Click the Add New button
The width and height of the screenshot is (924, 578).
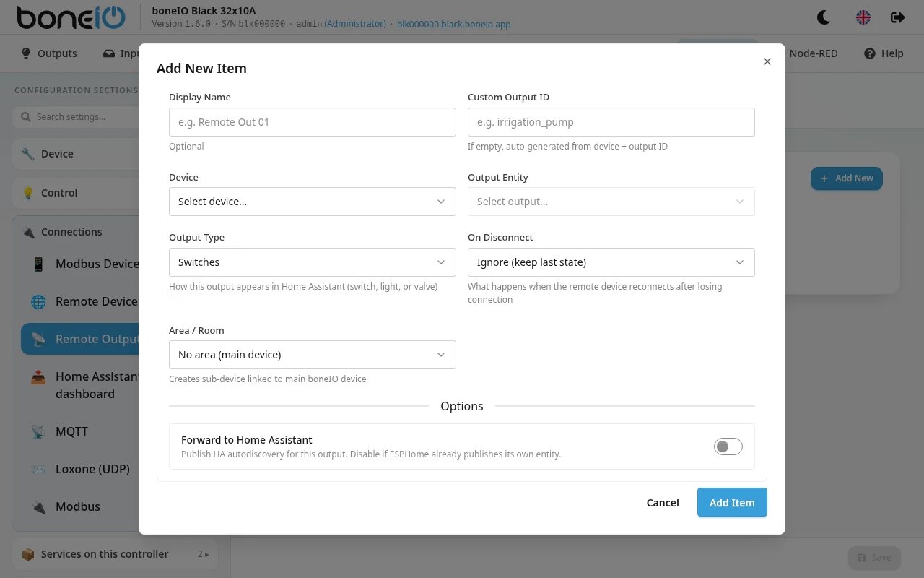click(846, 178)
